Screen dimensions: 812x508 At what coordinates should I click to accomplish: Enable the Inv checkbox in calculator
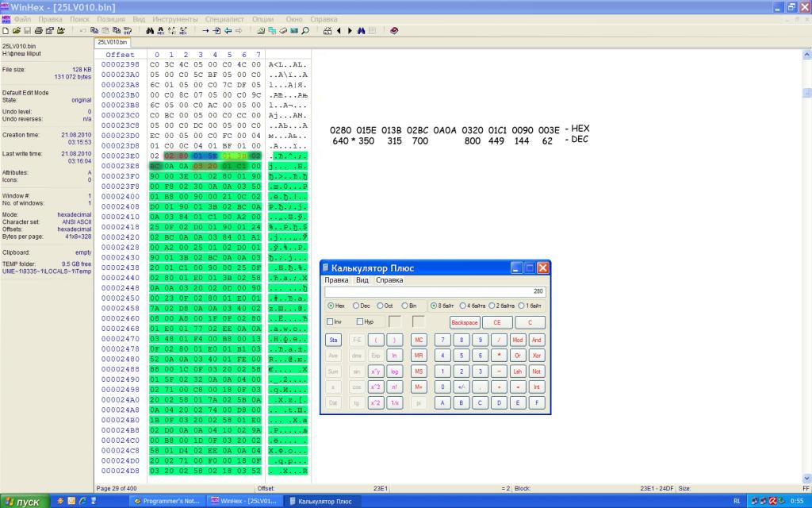(330, 321)
